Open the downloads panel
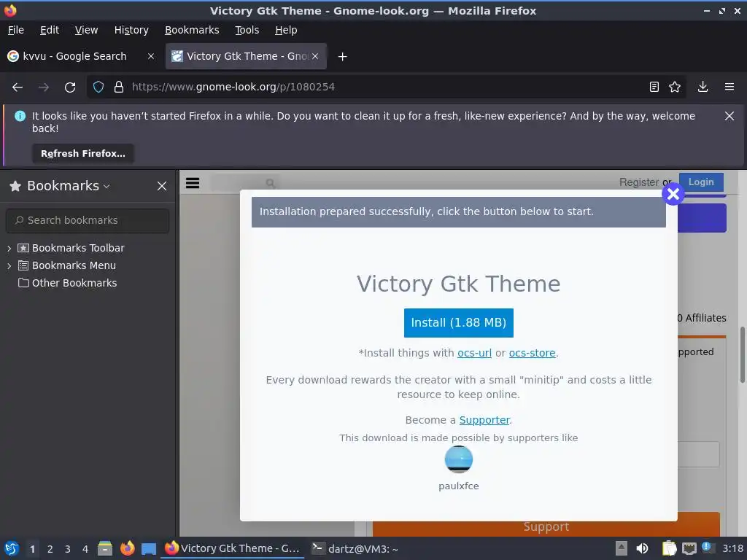Screen dimensions: 747x560 coord(703,87)
